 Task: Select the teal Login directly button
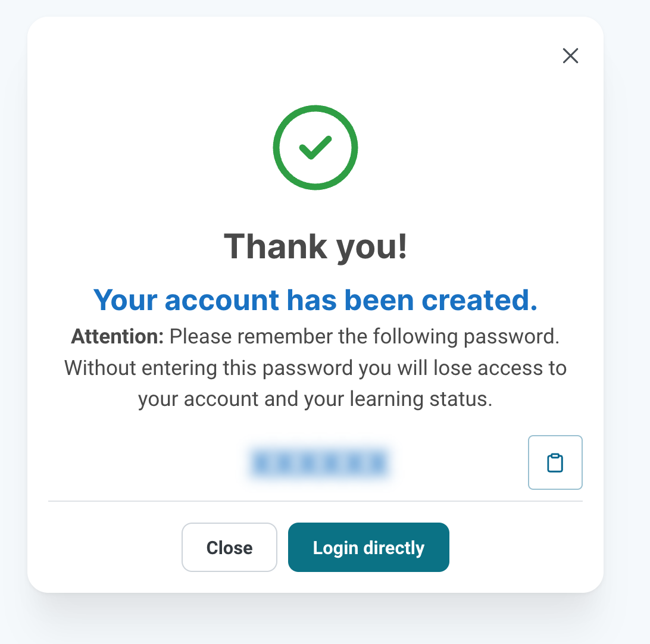tap(368, 547)
